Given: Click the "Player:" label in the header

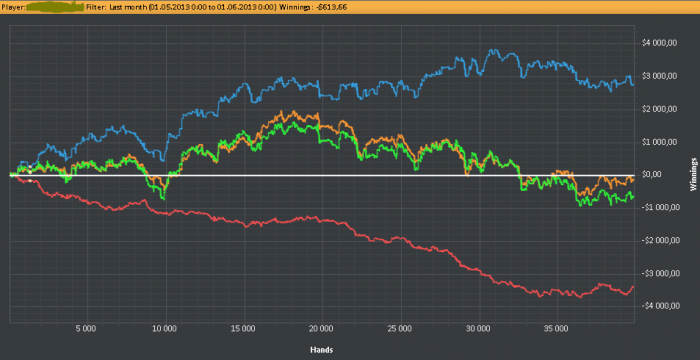Looking at the screenshot, I should pos(12,8).
